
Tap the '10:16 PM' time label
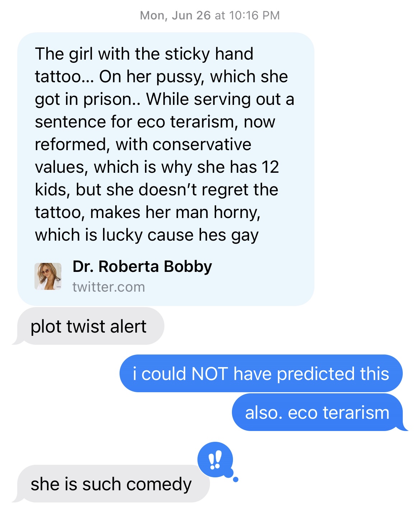pos(254,15)
